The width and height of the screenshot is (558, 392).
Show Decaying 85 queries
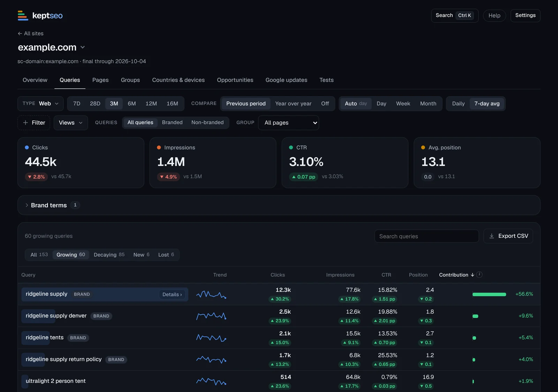(109, 255)
